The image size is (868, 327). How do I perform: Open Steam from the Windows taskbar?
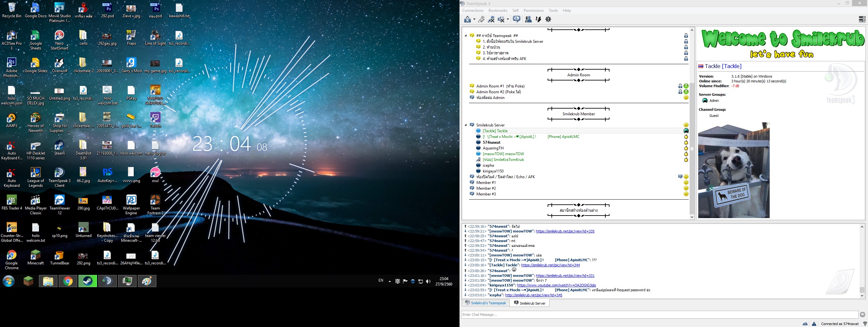coord(88,281)
